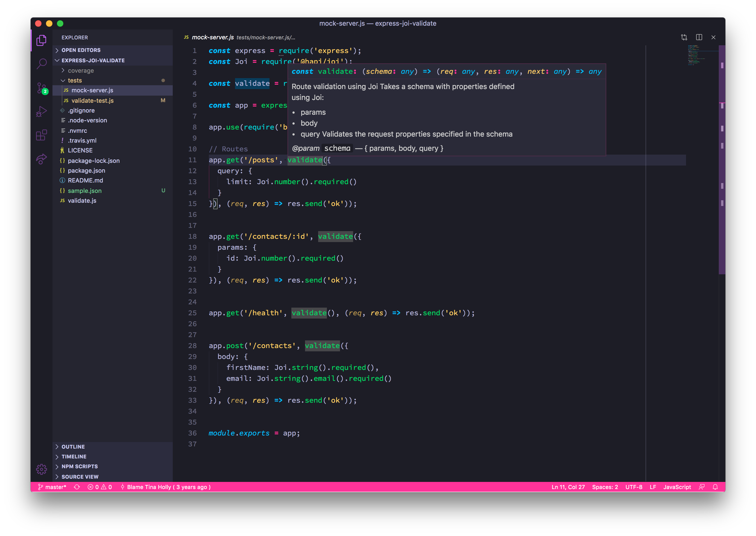Click the Open Changes compare icon
Image resolution: width=756 pixels, height=536 pixels.
coord(684,37)
